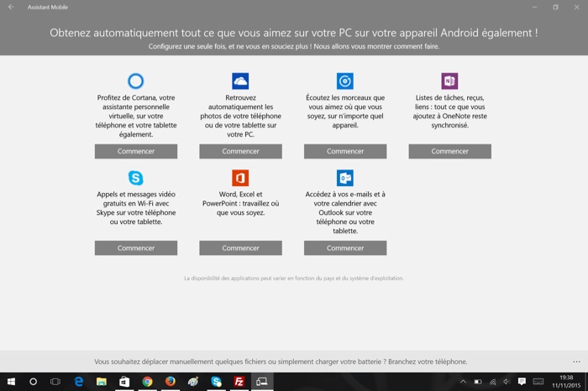Click the Skype Wi-Fi calls description
The image size is (588, 391).
[x=136, y=208]
